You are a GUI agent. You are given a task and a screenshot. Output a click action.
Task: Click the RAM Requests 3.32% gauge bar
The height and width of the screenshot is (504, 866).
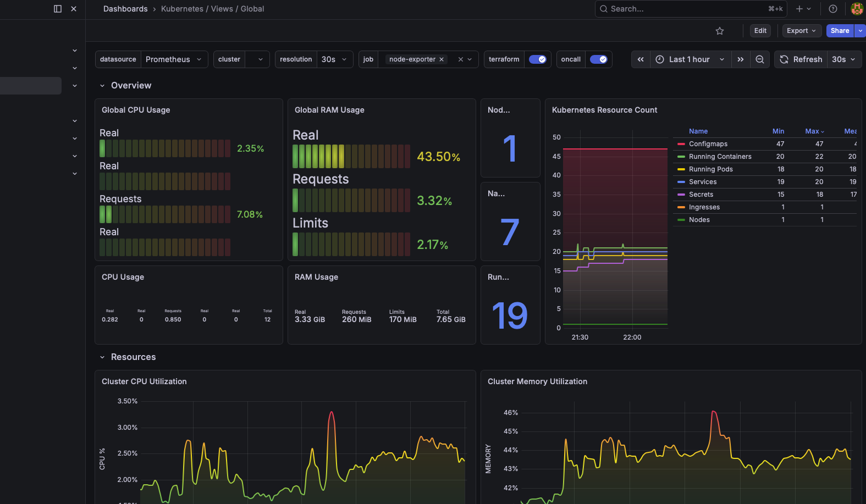(351, 200)
